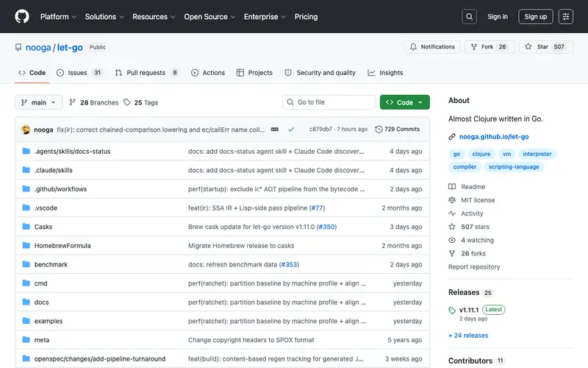Click the Notifications bell button
The height and width of the screenshot is (368, 588).
432,47
